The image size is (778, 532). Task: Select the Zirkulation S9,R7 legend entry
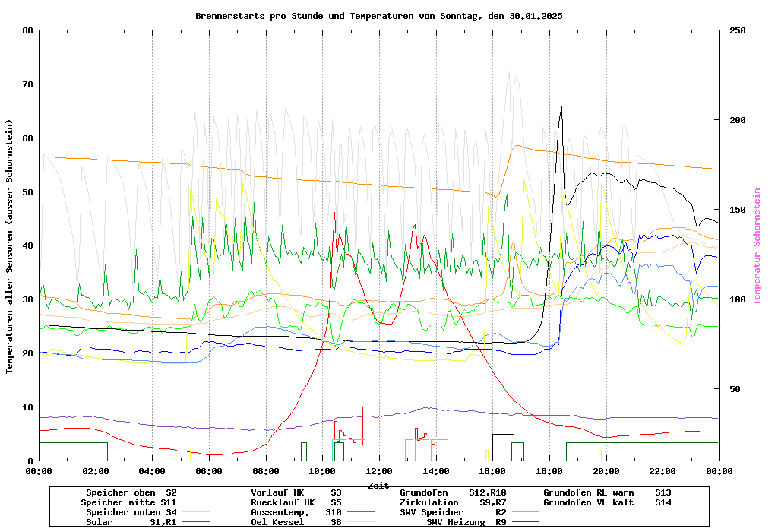coord(453,502)
